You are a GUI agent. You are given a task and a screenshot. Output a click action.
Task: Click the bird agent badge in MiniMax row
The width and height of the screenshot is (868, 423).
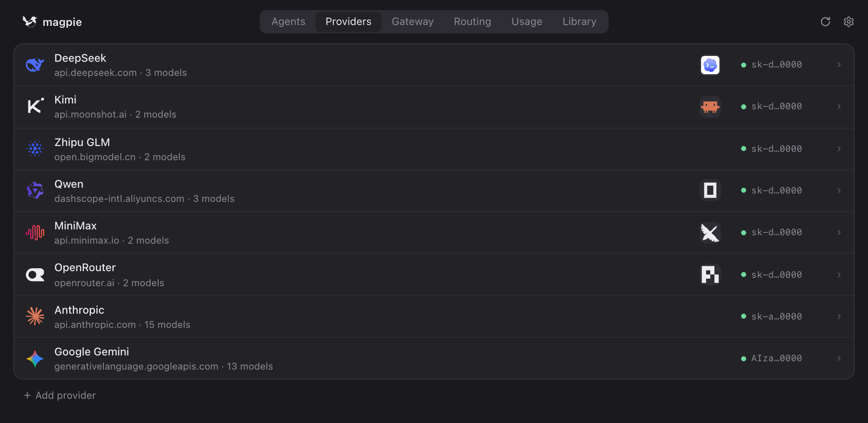pos(710,232)
